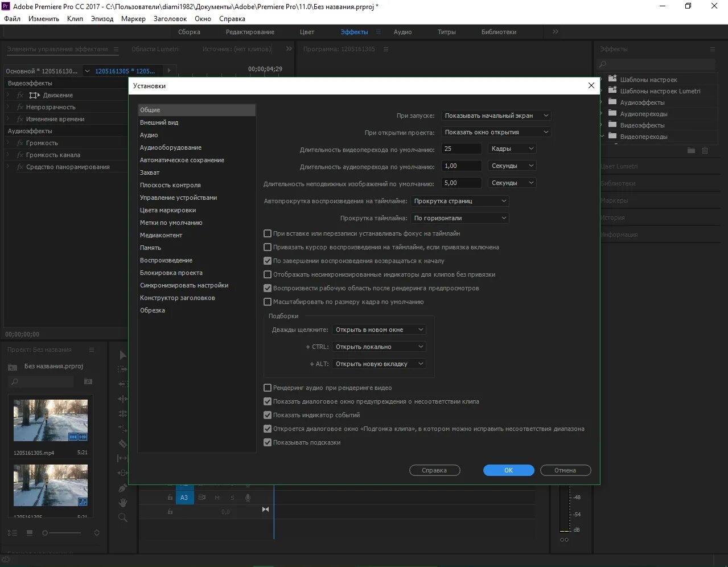Select the Hand tool

click(122, 503)
